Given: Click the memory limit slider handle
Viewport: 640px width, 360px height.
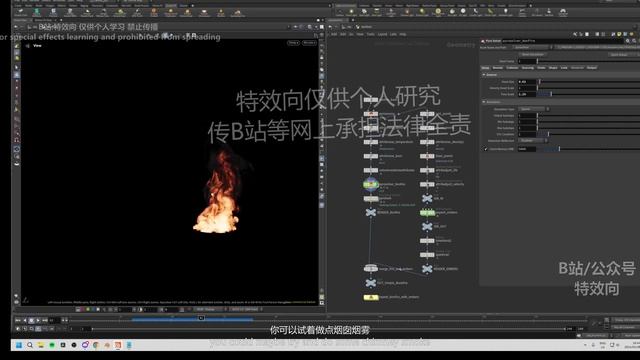Looking at the screenshot, I should coord(559,149).
